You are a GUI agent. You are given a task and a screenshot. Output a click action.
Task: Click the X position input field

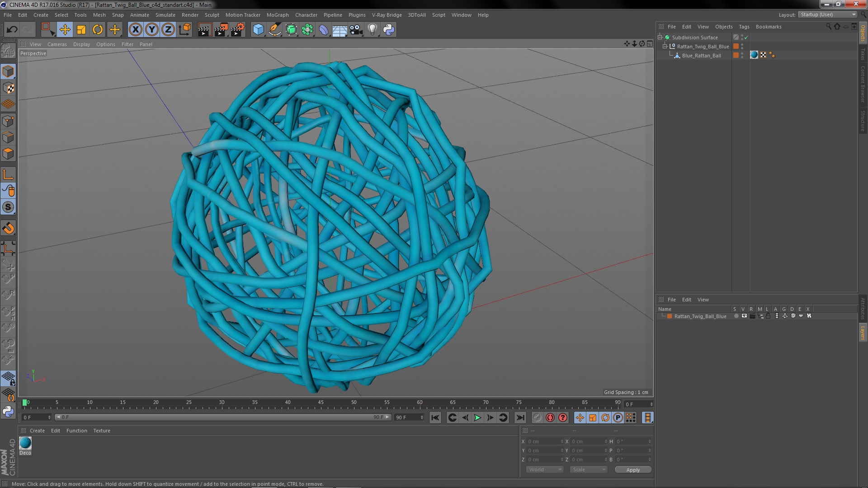(544, 441)
